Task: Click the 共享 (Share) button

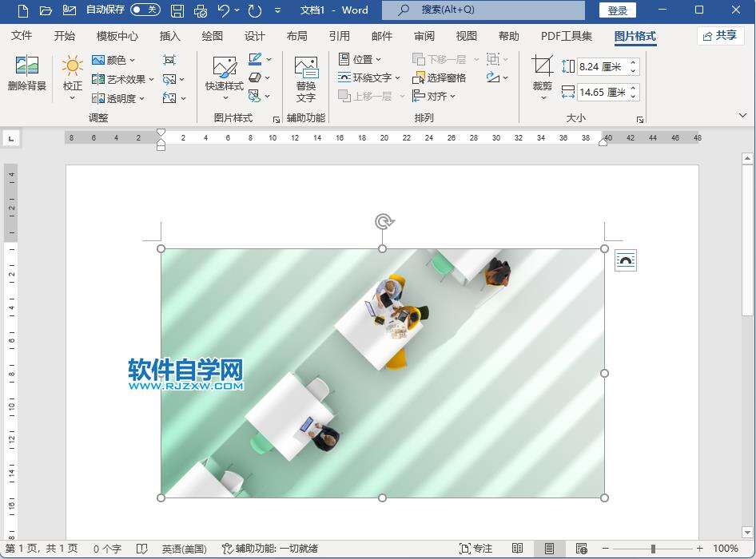Action: (x=720, y=36)
